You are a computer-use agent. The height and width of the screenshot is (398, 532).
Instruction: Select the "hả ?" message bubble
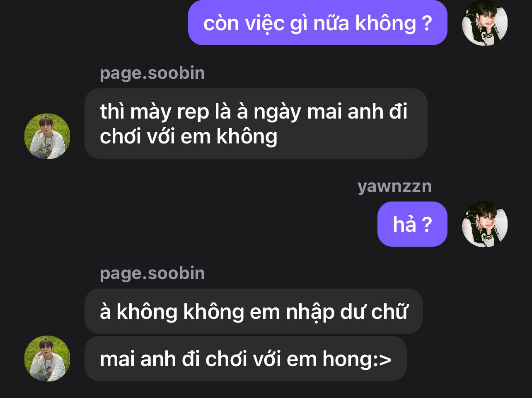412,224
